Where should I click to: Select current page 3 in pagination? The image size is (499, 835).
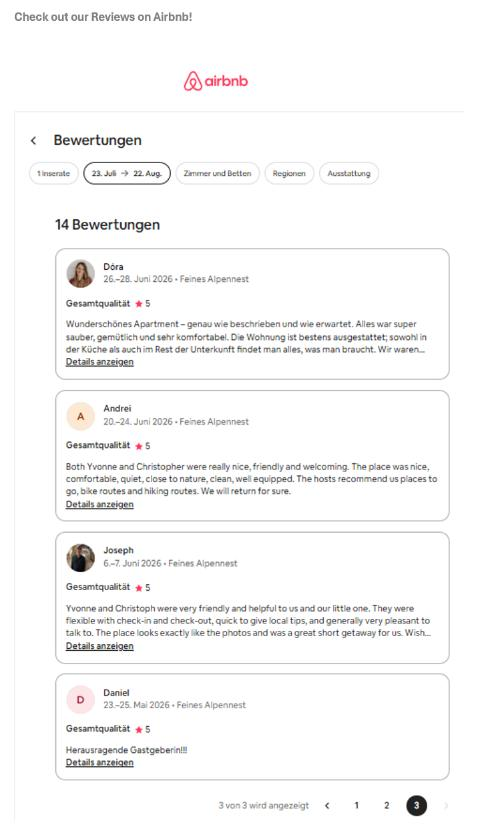point(416,806)
